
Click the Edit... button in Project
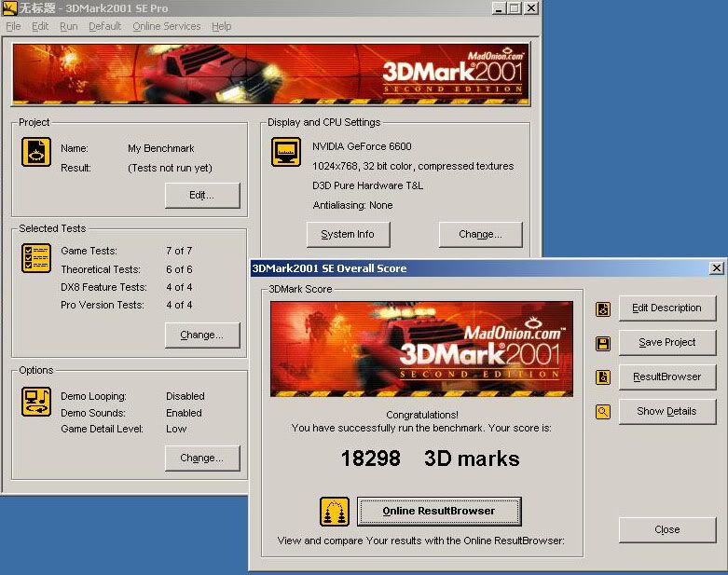tap(202, 196)
